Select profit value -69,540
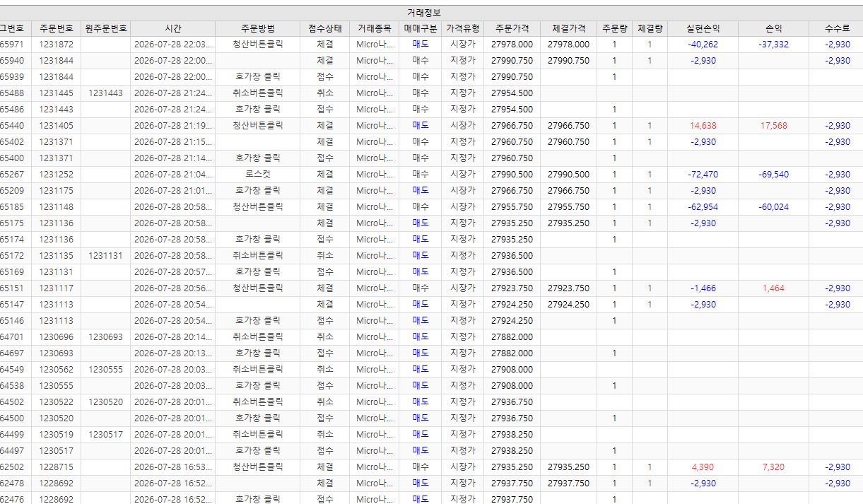 pos(773,175)
